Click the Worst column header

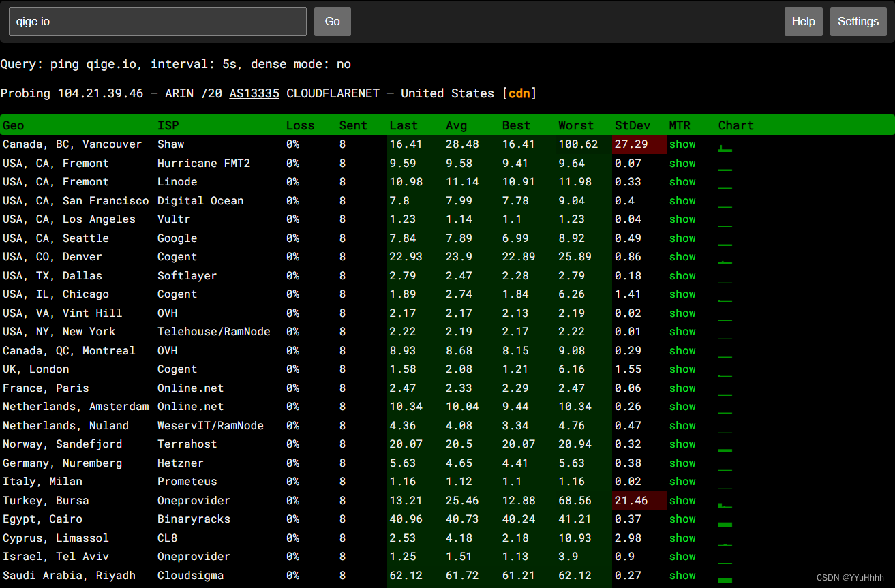tap(576, 125)
